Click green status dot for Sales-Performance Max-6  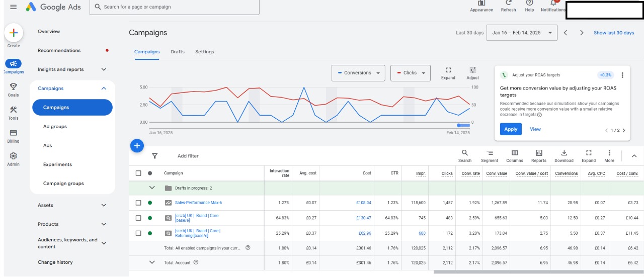coord(149,203)
